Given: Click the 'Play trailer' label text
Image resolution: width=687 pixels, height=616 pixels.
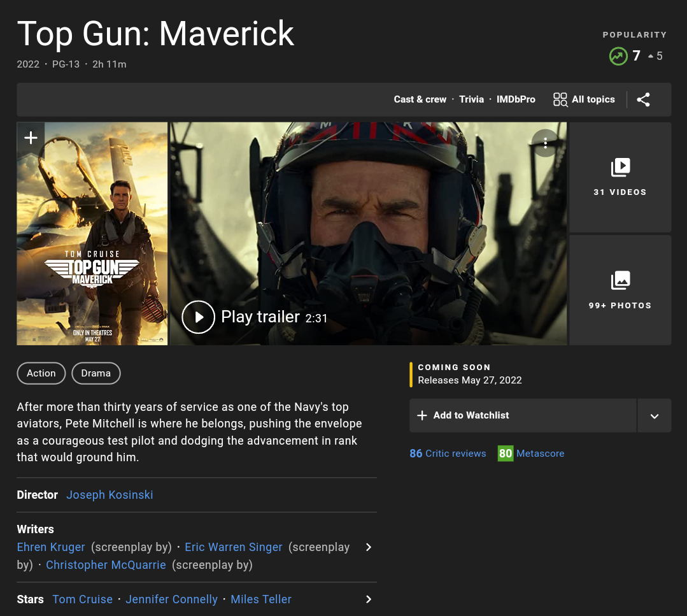Looking at the screenshot, I should 260,317.
